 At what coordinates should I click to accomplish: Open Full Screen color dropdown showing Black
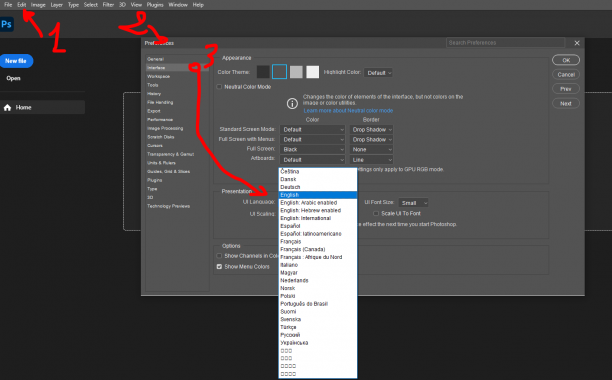313,150
